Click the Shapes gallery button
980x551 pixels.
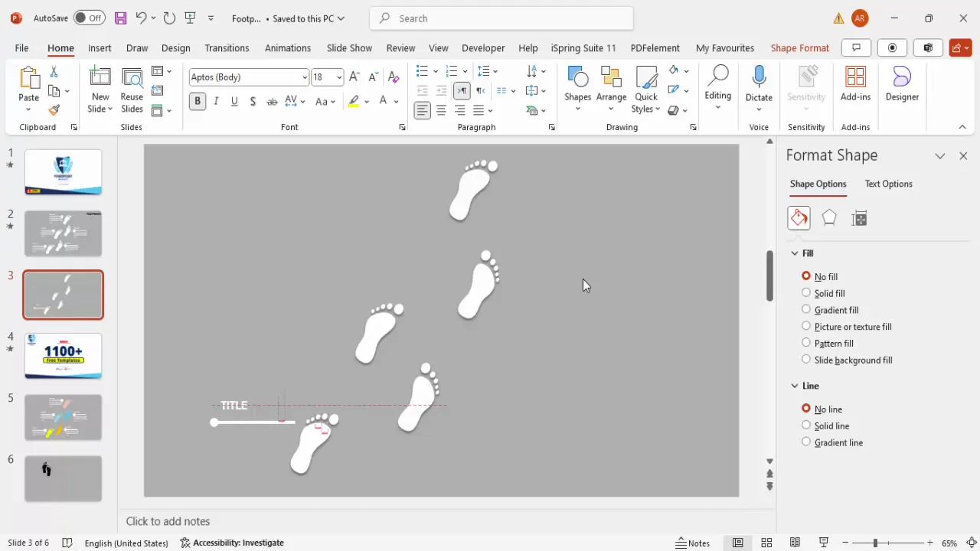(x=577, y=88)
